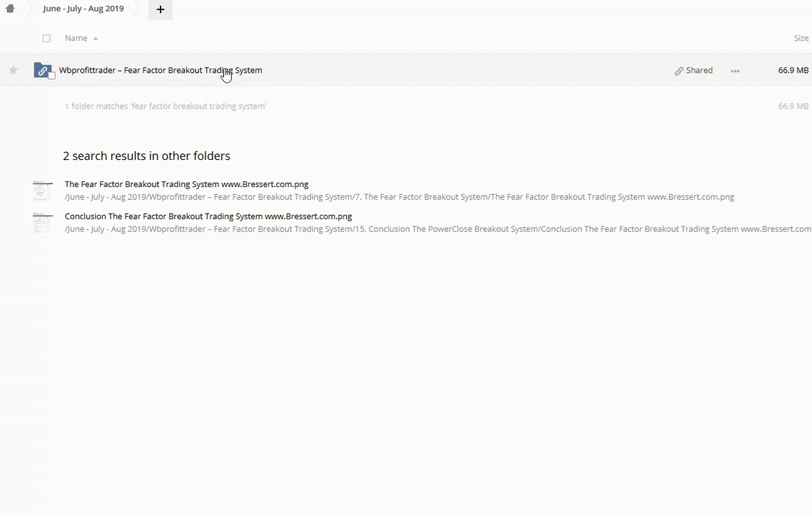The height and width of the screenshot is (514, 812).
Task: Open Wbprofittrader – Fear Factor Breakout folder
Action: click(x=160, y=71)
